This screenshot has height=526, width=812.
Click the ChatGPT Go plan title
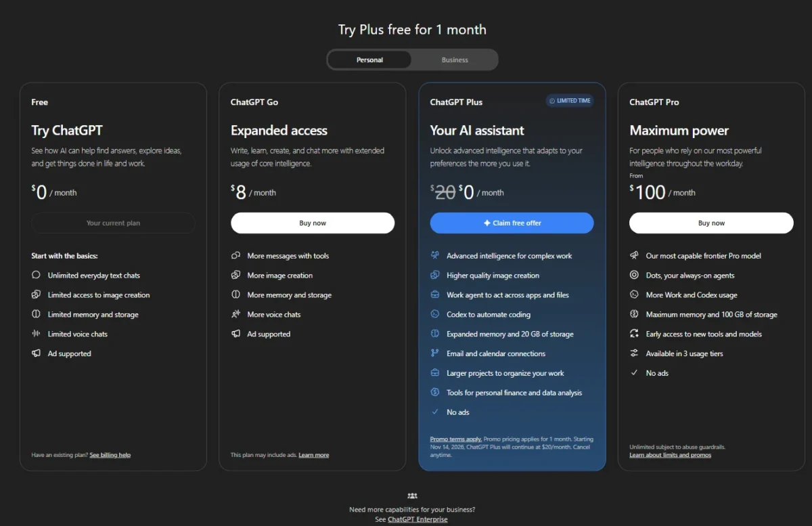point(254,102)
